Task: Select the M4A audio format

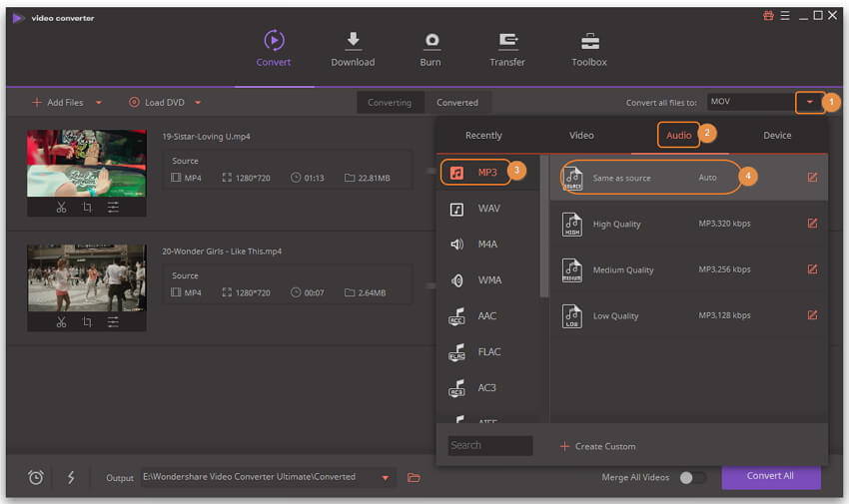Action: 487,245
